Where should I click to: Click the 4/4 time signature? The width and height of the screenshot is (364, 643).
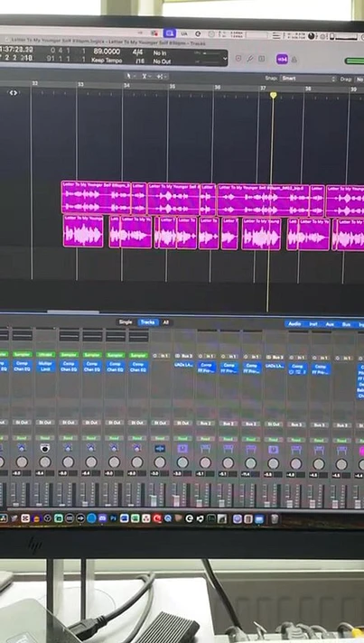[137, 52]
